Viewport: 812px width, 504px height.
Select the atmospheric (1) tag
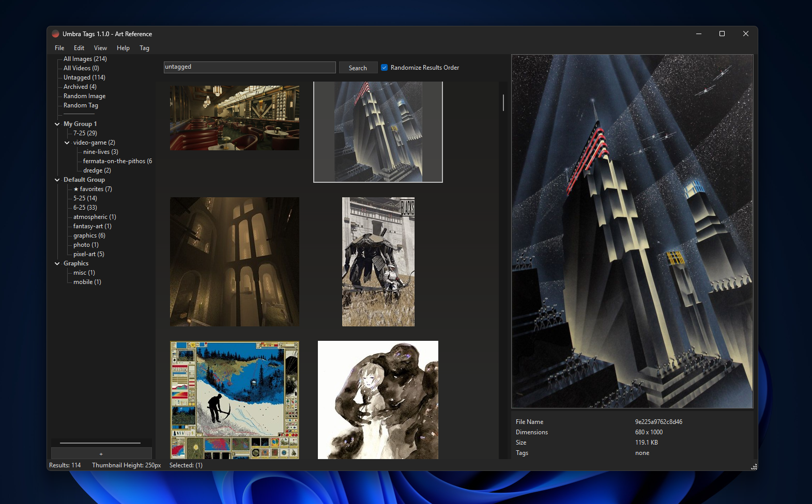(x=95, y=217)
